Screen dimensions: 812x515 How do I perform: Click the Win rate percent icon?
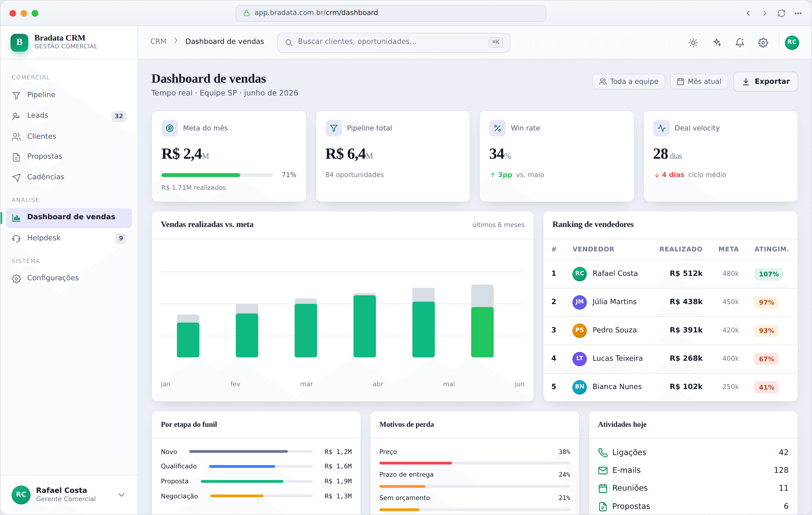[498, 128]
